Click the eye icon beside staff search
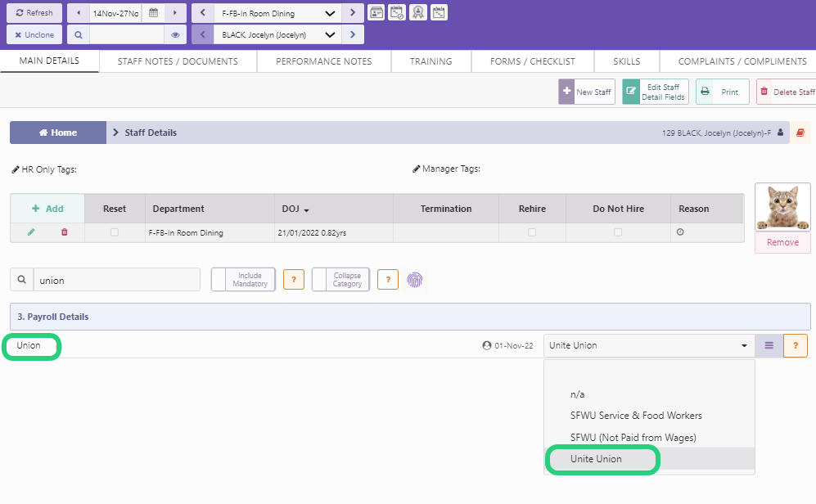Screen dimensions: 816x504 point(174,35)
